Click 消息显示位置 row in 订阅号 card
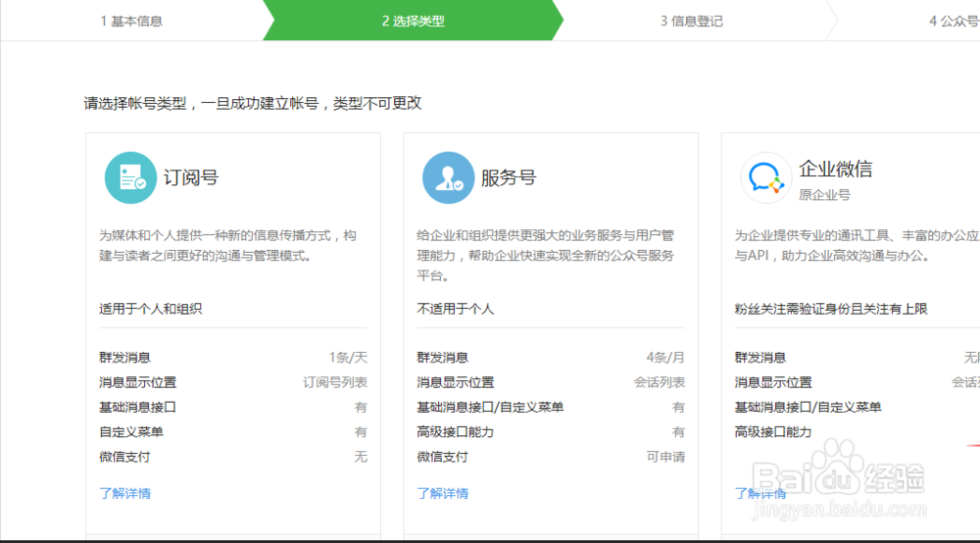Screen dimensions: 980x543 [233, 382]
